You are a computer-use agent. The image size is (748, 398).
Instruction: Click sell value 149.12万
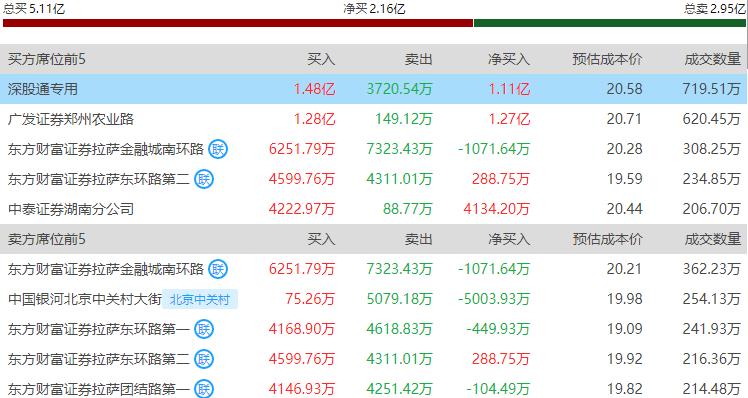pos(404,119)
